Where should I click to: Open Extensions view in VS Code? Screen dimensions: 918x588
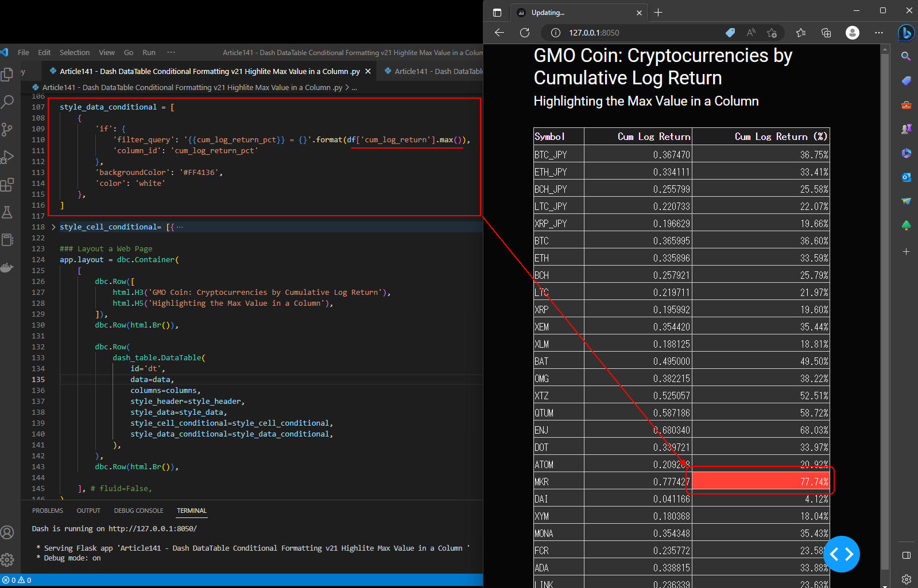pos(7,185)
